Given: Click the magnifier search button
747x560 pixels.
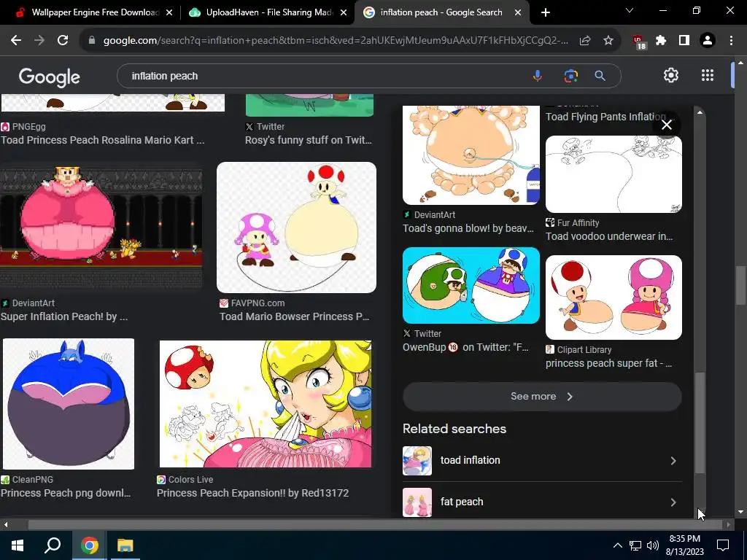Looking at the screenshot, I should coord(600,76).
